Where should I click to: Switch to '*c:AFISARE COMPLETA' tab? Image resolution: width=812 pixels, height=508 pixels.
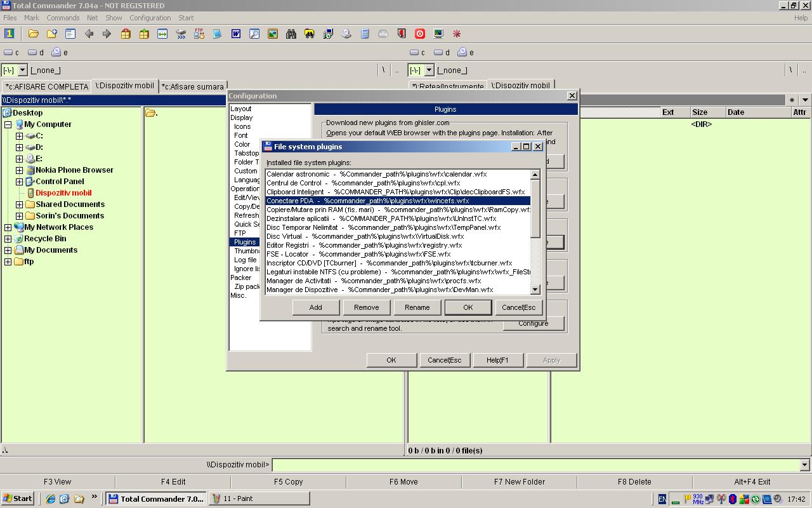[x=47, y=86]
